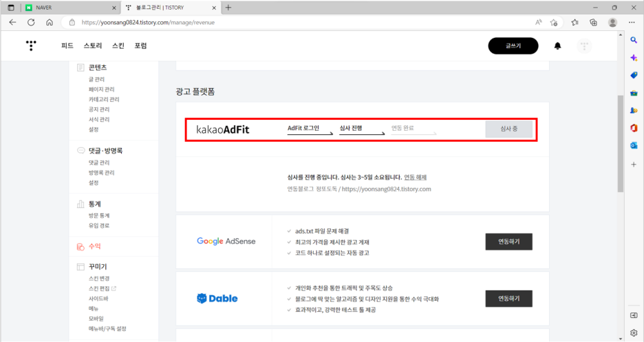
Task: Click the 연동 해제 link
Action: [416, 178]
